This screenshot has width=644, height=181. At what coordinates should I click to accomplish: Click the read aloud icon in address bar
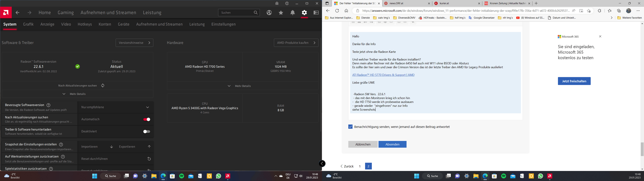coord(574,11)
